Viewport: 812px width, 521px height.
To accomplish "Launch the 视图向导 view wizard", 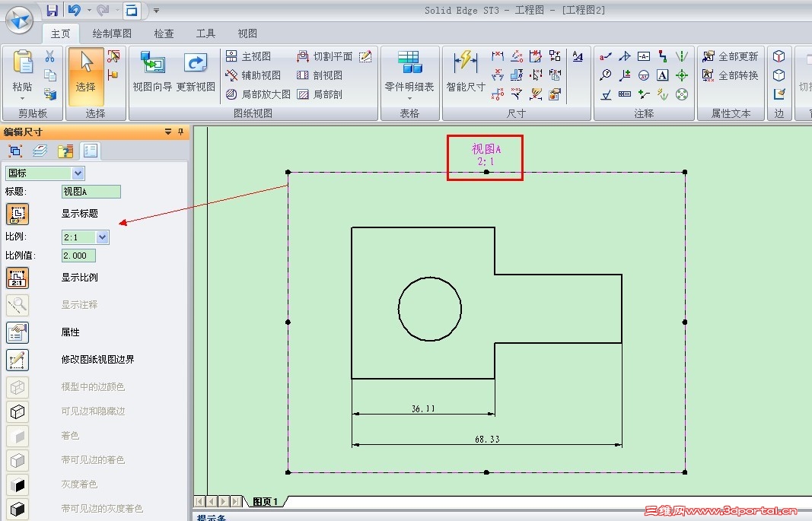I will tap(152, 71).
